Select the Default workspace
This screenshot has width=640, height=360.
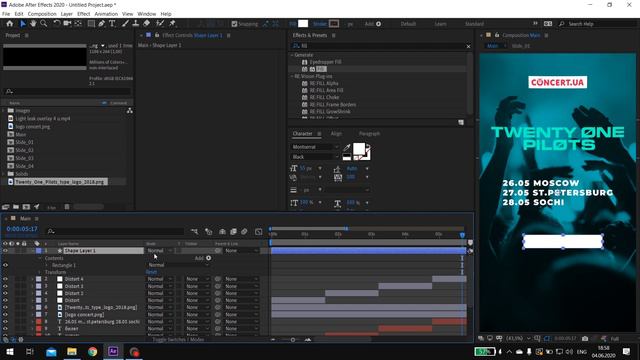408,24
